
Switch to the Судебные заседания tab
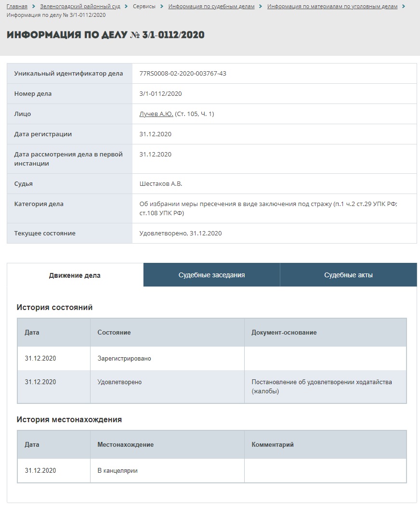212,275
